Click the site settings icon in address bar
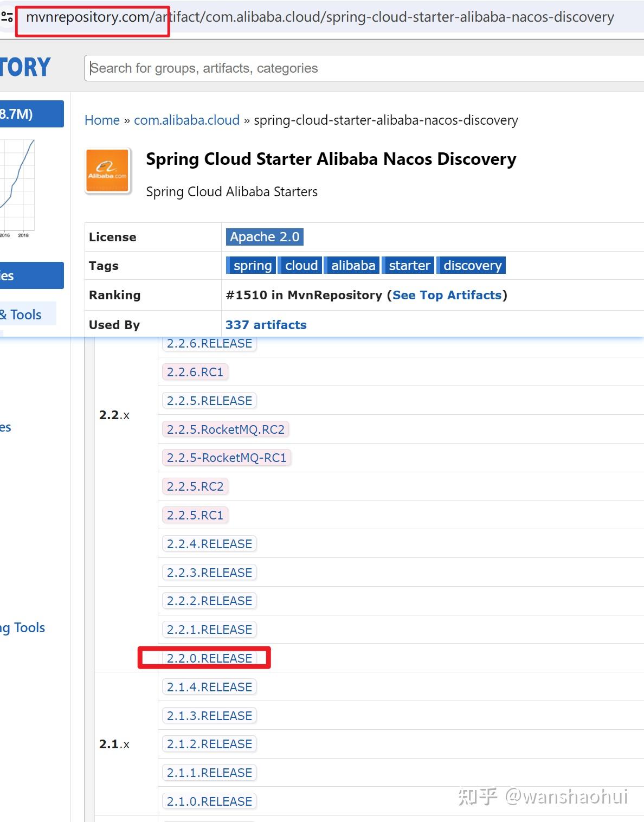 (x=7, y=17)
